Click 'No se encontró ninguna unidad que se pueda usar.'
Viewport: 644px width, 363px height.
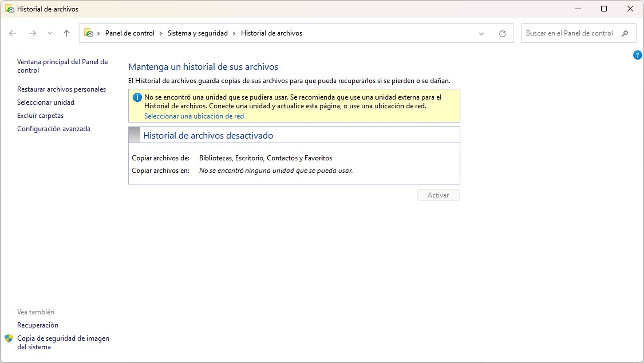276,171
